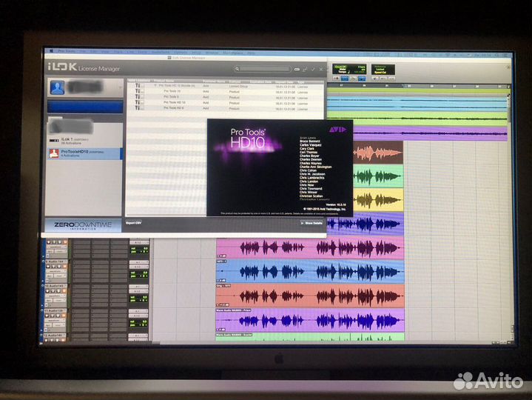The width and height of the screenshot is (532, 400).
Task: Select the Pro Tools 9 license row
Action: [x=226, y=98]
